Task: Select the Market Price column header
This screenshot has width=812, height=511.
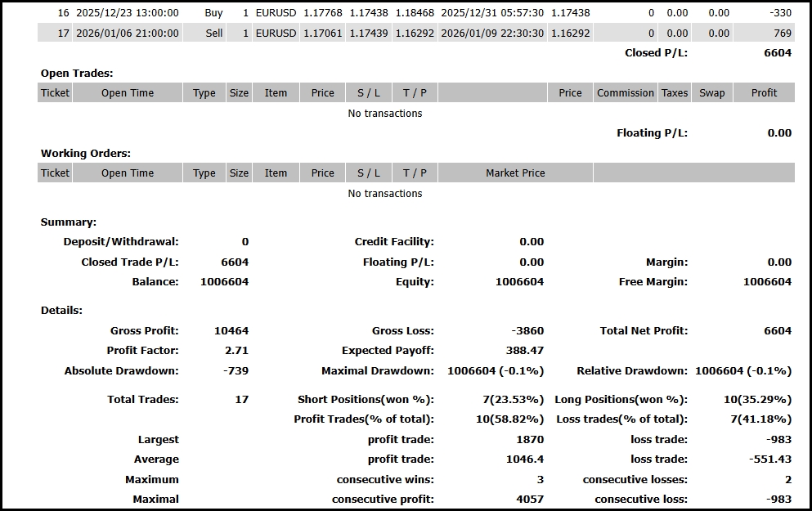Action: pyautogui.click(x=515, y=173)
